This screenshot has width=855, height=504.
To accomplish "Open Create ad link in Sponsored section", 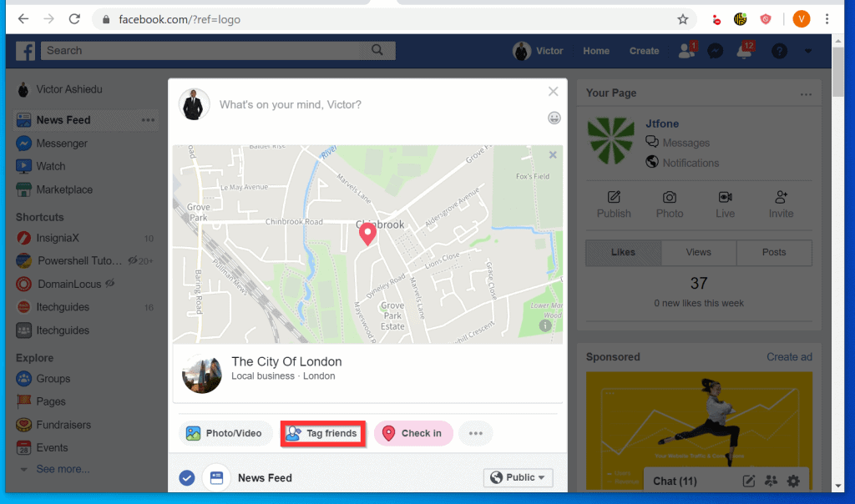I will [x=788, y=356].
